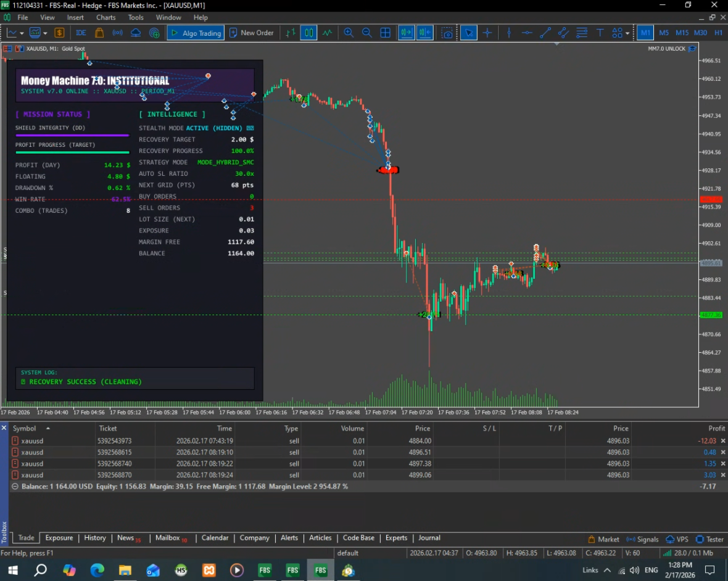This screenshot has width=728, height=581.
Task: Open File Explorer from taskbar
Action: 125,571
